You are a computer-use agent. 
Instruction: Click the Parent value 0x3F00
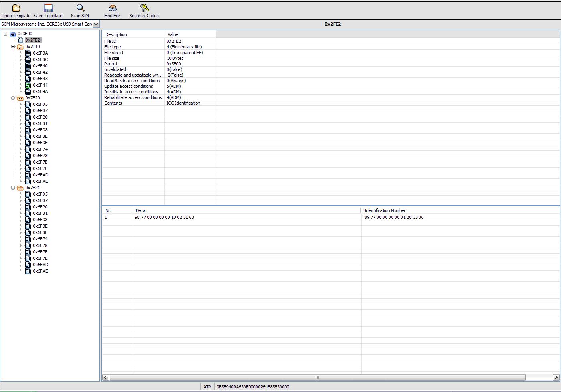point(174,64)
